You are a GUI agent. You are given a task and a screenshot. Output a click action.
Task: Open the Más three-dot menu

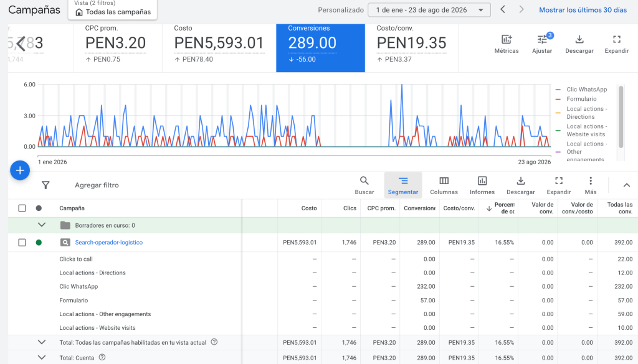point(591,185)
